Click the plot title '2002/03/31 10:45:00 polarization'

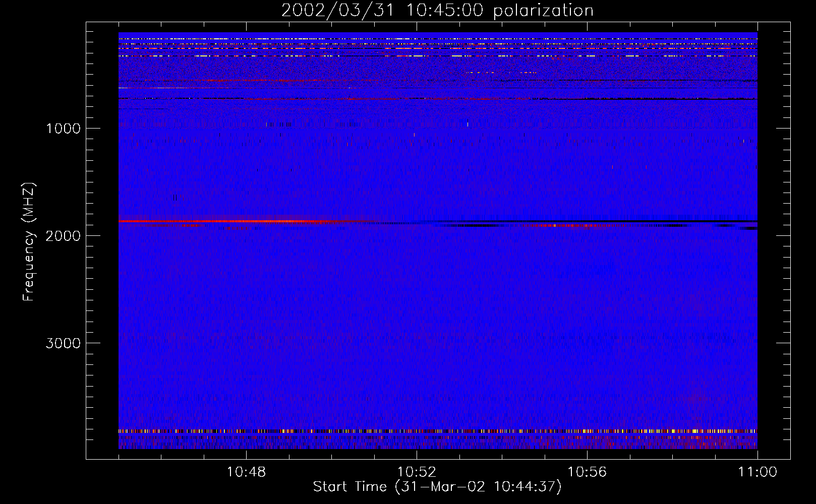click(x=437, y=10)
